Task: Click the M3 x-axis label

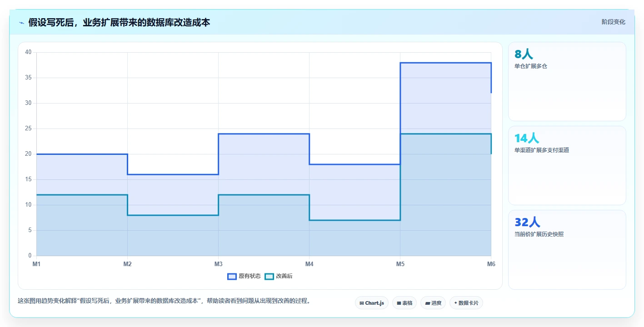Action: point(218,264)
